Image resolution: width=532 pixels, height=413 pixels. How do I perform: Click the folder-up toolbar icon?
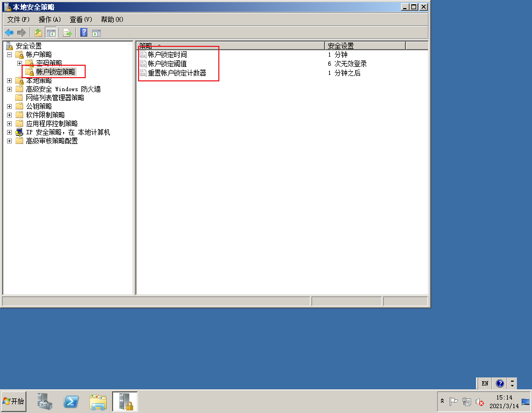[38, 32]
